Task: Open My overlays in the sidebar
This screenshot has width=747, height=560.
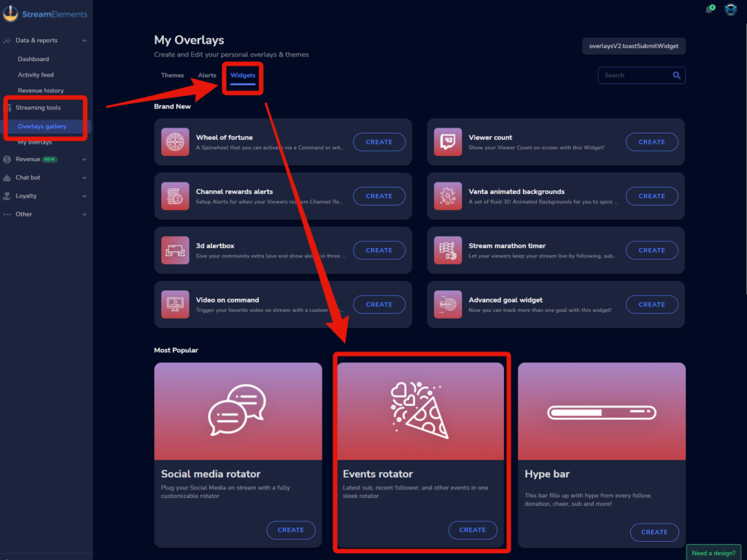Action: 35,142
